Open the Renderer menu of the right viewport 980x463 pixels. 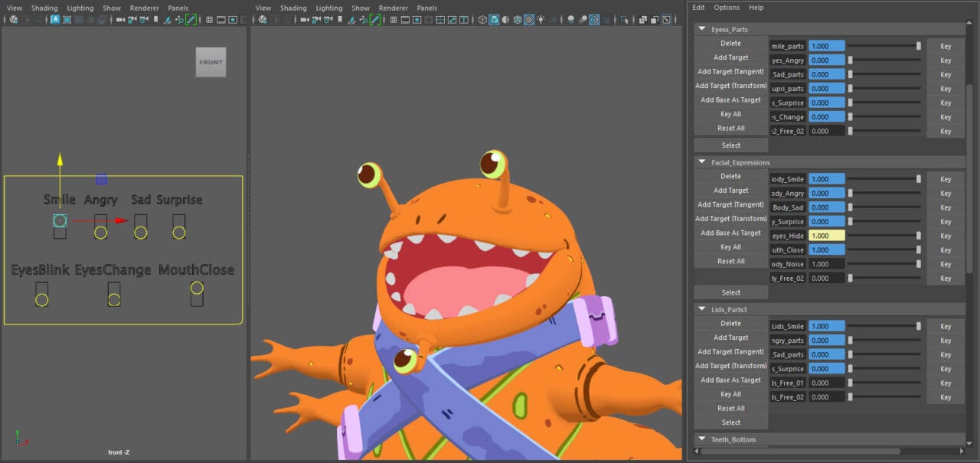[x=394, y=8]
